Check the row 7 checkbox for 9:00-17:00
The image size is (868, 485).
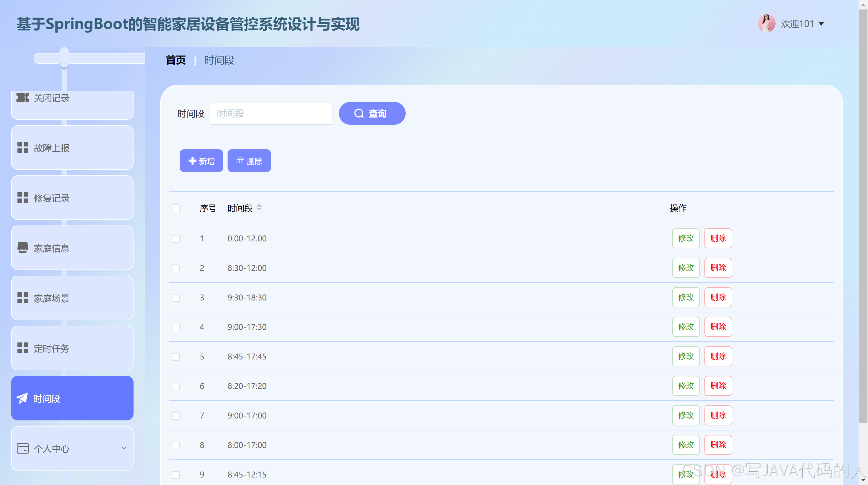[x=176, y=416]
